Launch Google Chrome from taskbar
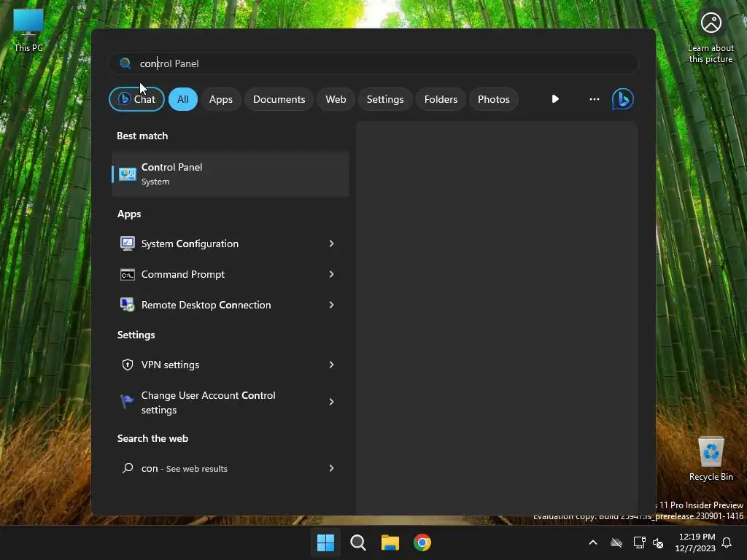Screen dimensions: 747x560 (x=422, y=542)
